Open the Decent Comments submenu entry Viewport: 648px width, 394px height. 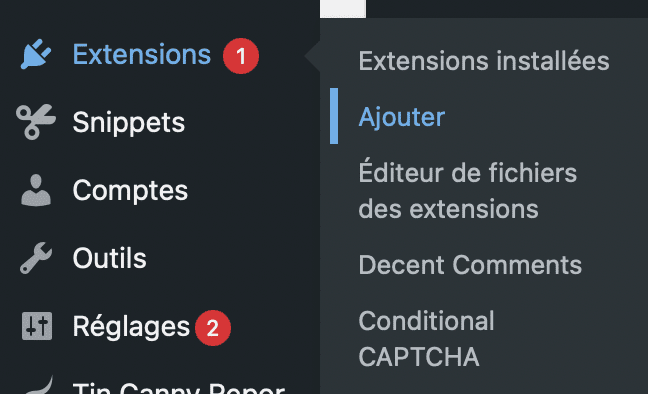[x=470, y=265]
